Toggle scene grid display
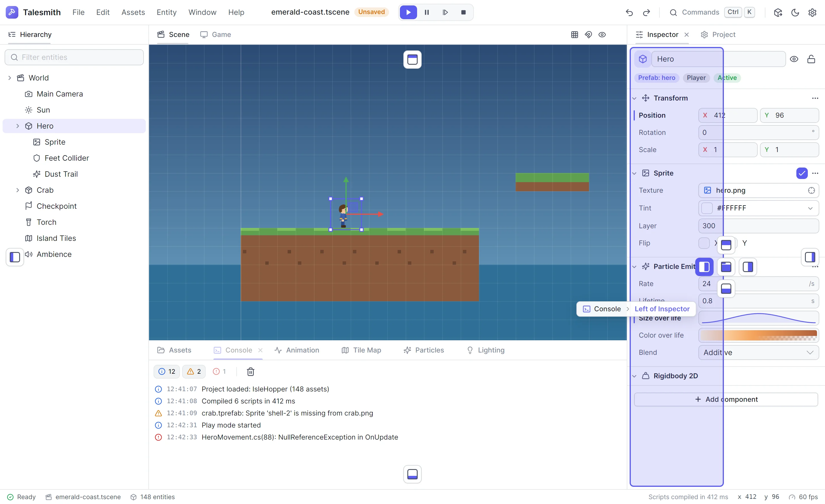The width and height of the screenshot is (825, 504). [575, 34]
